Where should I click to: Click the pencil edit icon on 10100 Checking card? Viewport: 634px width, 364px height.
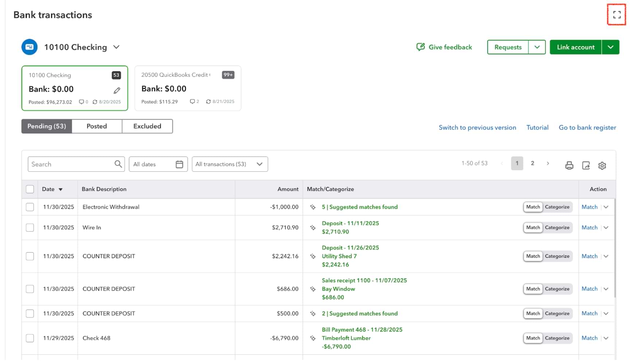pos(117,90)
